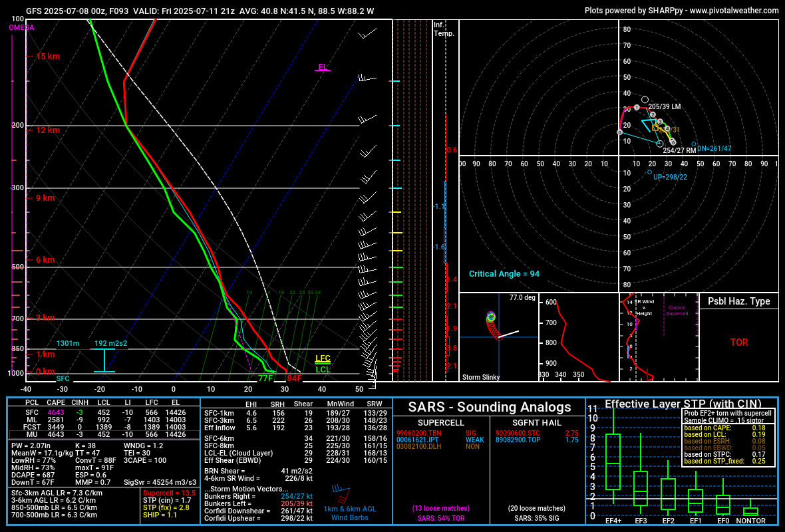Click the 'SUPERCELL' analog column heading
The height and width of the screenshot is (532, 785).
441,423
